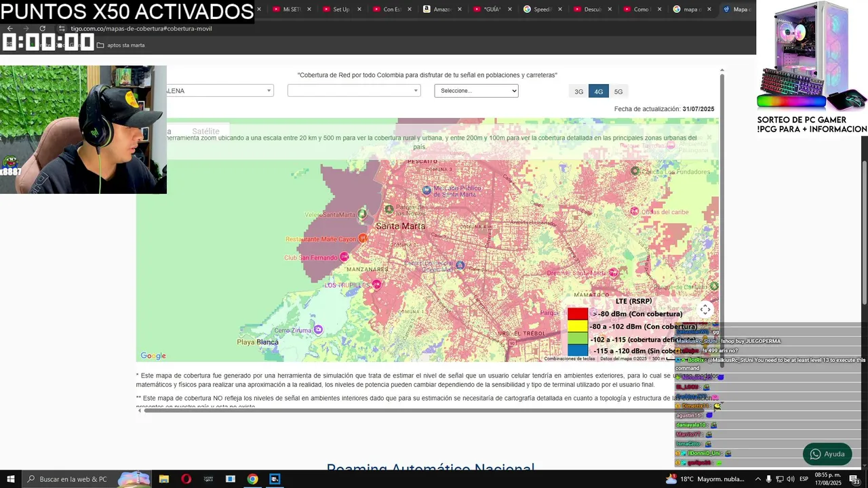Viewport: 868px width, 488px height.
Task: Click the Restaurante Mañe Cayon map pin
Action: (363, 239)
